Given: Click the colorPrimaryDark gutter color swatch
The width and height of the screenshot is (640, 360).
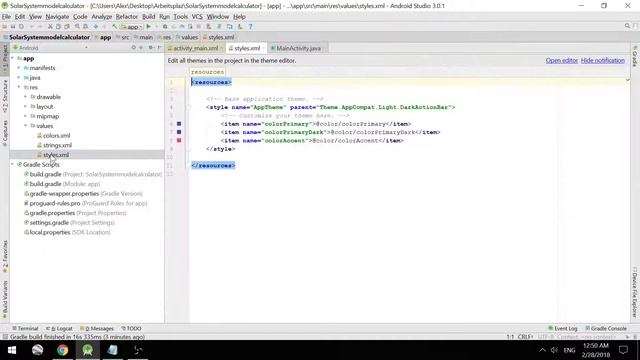Looking at the screenshot, I should click(179, 132).
